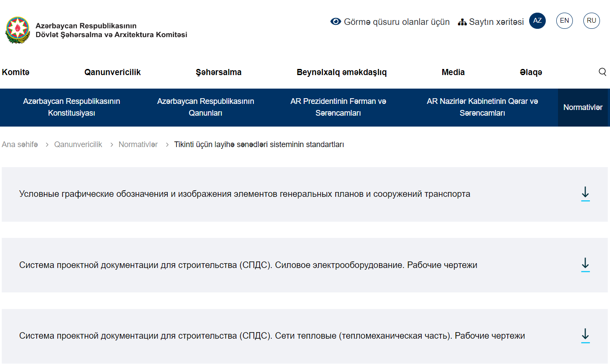Select Azərbaycan Respublikasının Qanunları tab

[206, 107]
